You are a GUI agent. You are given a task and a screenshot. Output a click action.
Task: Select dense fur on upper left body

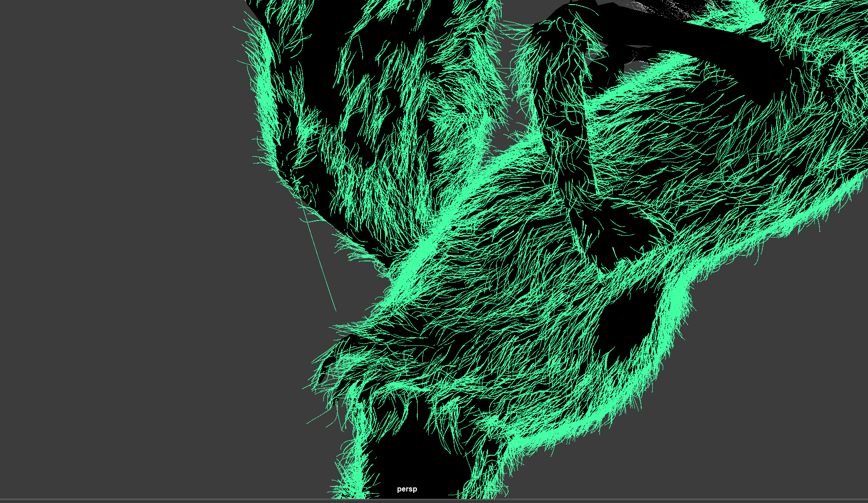point(367,115)
